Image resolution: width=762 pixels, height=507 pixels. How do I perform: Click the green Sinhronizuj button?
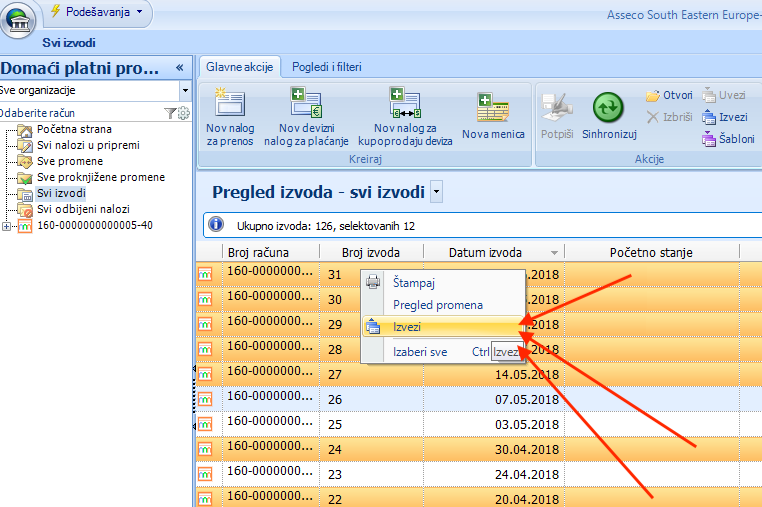pos(609,117)
